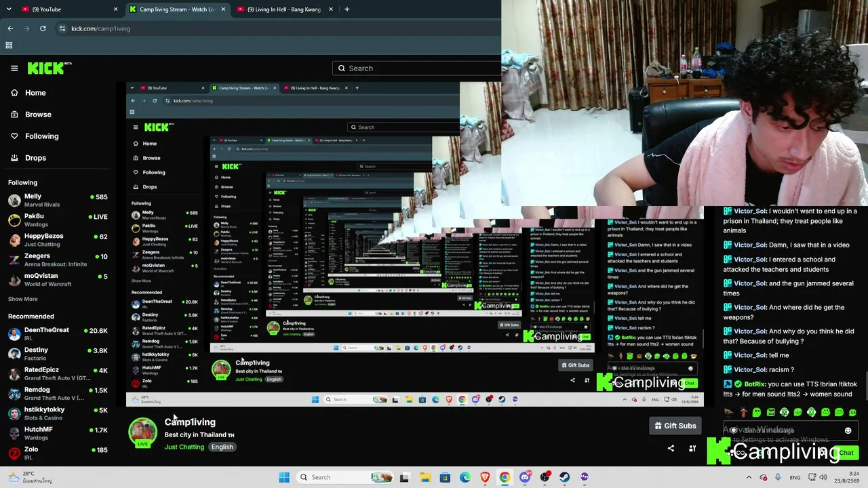Open Discord from the taskbar
The image size is (868, 488).
click(x=525, y=477)
